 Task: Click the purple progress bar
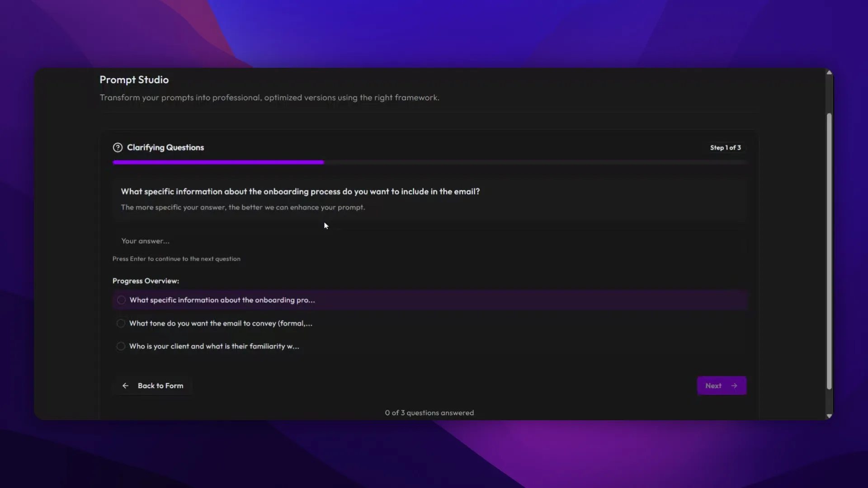[218, 162]
